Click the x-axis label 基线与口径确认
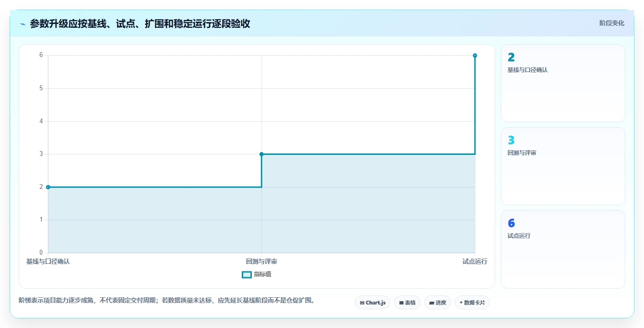Viewport: 644px width, 328px height. point(48,262)
